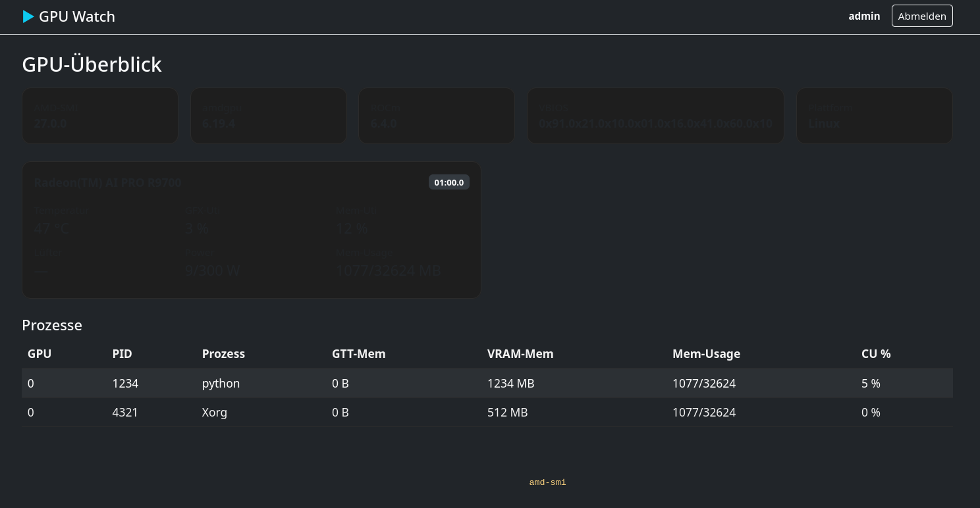The height and width of the screenshot is (508, 980).
Task: Click the 47 °C temperature value
Action: point(51,228)
